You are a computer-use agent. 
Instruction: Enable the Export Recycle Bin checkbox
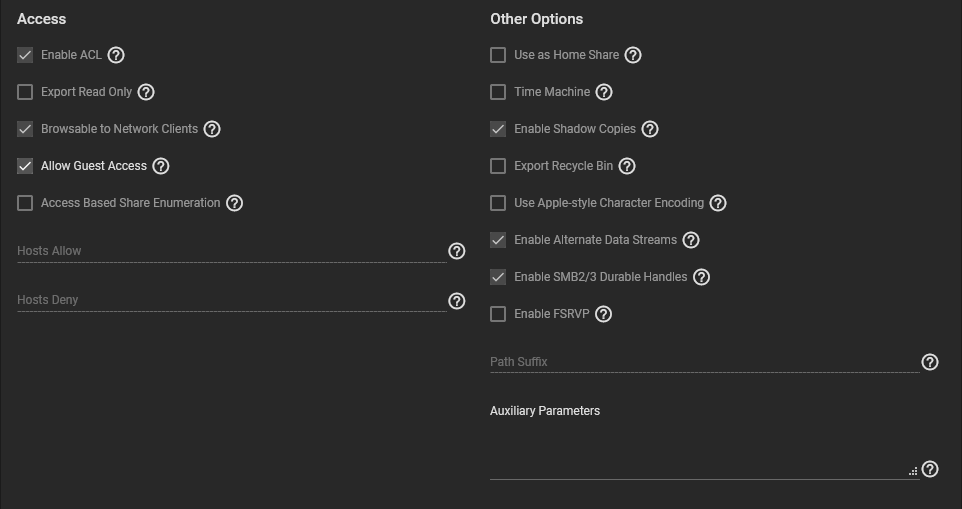(x=498, y=166)
